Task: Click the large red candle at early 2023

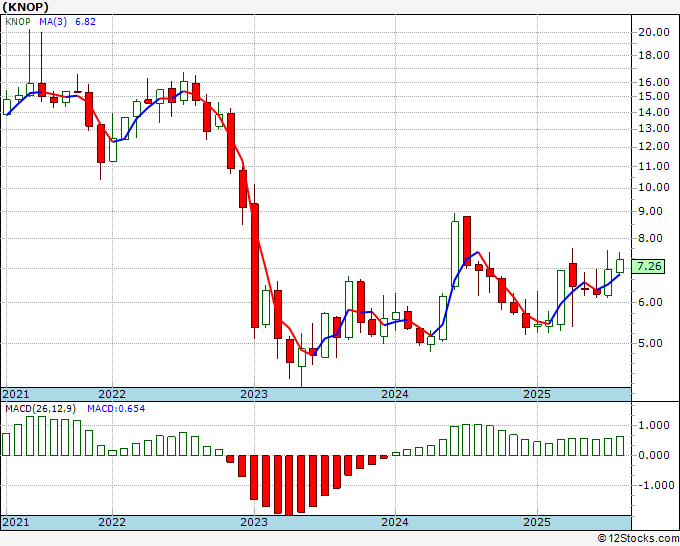Action: tap(255, 265)
